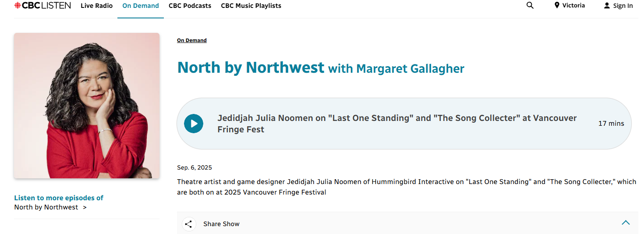Open CBC Music Playlists
644x234 pixels.
click(x=251, y=6)
